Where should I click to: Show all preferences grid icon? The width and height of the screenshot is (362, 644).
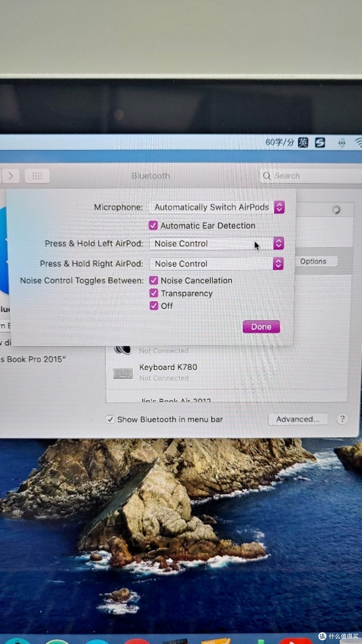click(37, 176)
